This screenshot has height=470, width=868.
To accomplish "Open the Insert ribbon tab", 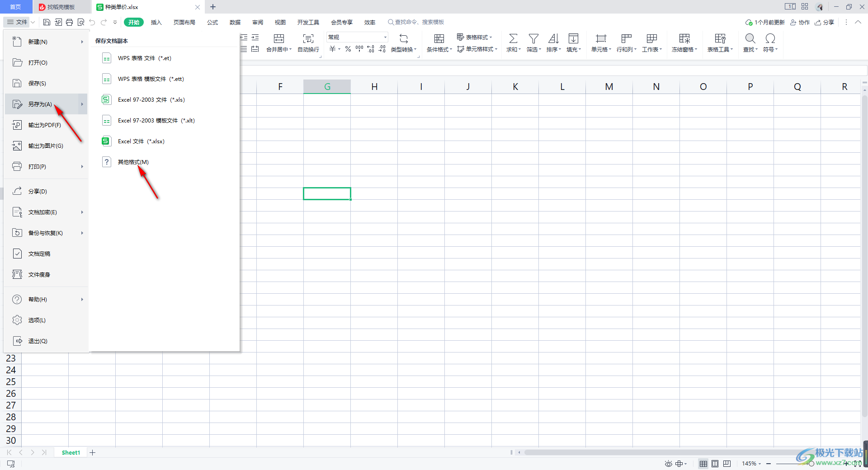I will 156,22.
